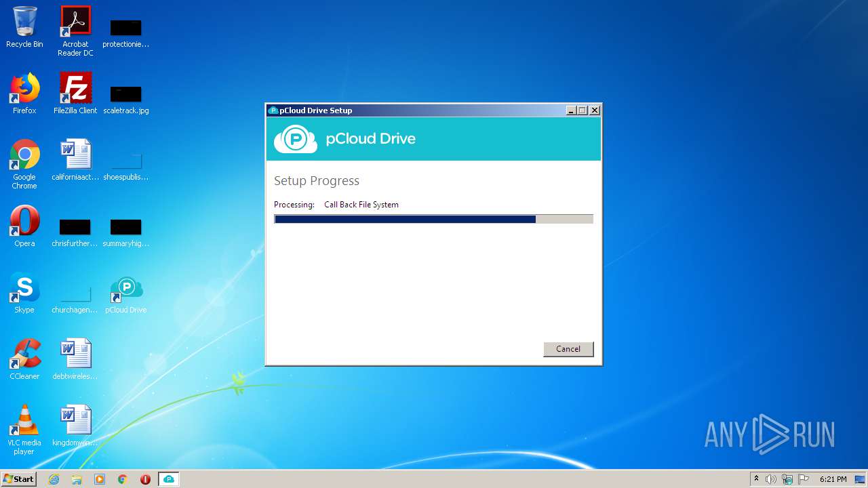The height and width of the screenshot is (488, 868).
Task: Click the pCloud cloud logo in installer banner
Action: [296, 139]
